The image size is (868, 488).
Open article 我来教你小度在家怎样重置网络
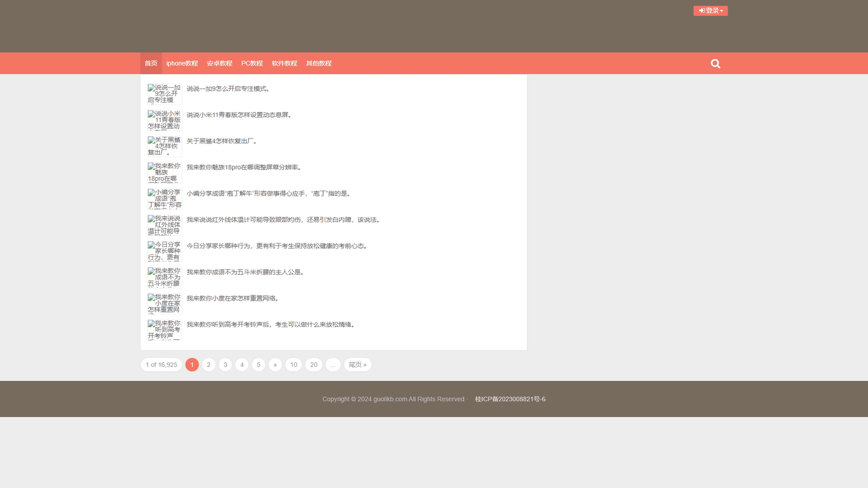pos(233,298)
